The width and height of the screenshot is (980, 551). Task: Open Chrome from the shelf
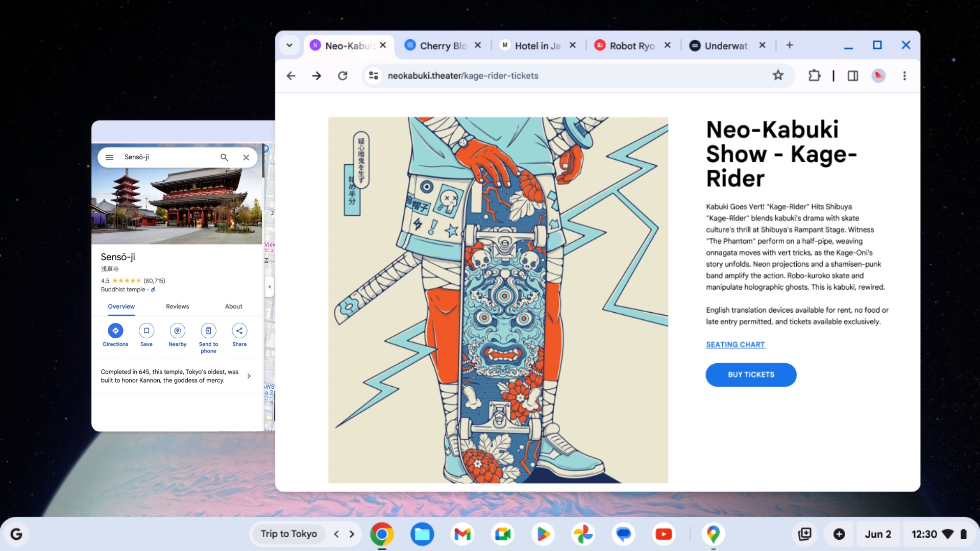click(x=382, y=534)
